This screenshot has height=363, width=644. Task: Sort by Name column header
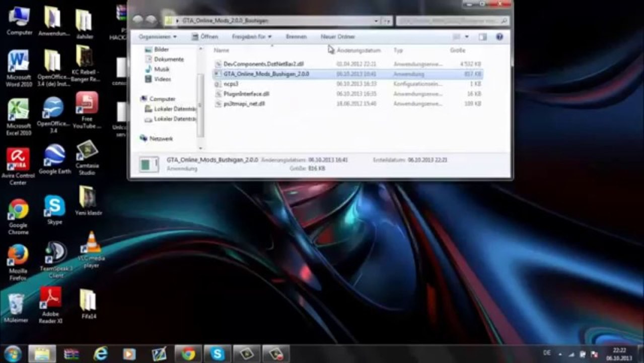pyautogui.click(x=221, y=50)
